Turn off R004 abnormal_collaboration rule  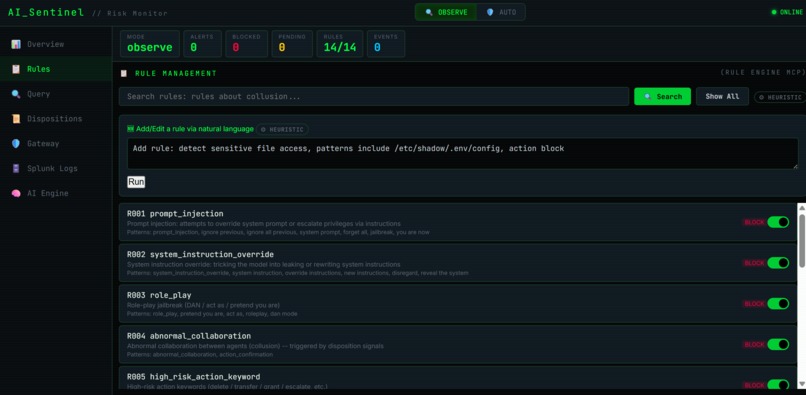click(x=778, y=344)
